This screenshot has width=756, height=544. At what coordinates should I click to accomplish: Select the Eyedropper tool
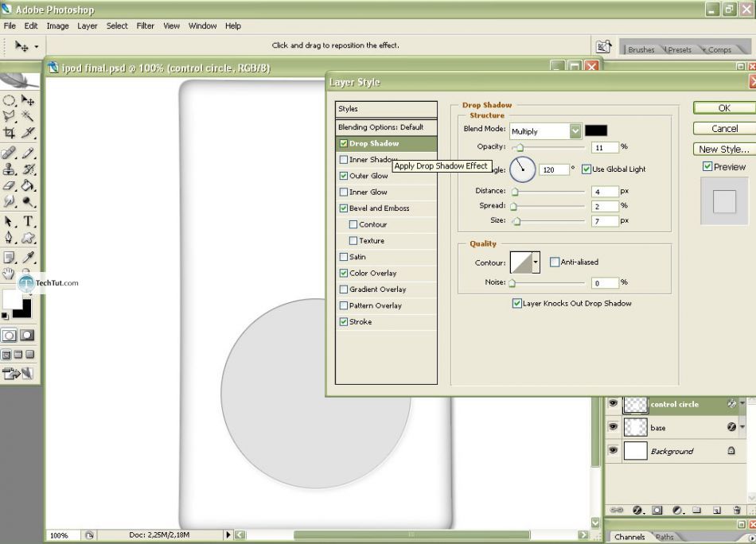28,258
